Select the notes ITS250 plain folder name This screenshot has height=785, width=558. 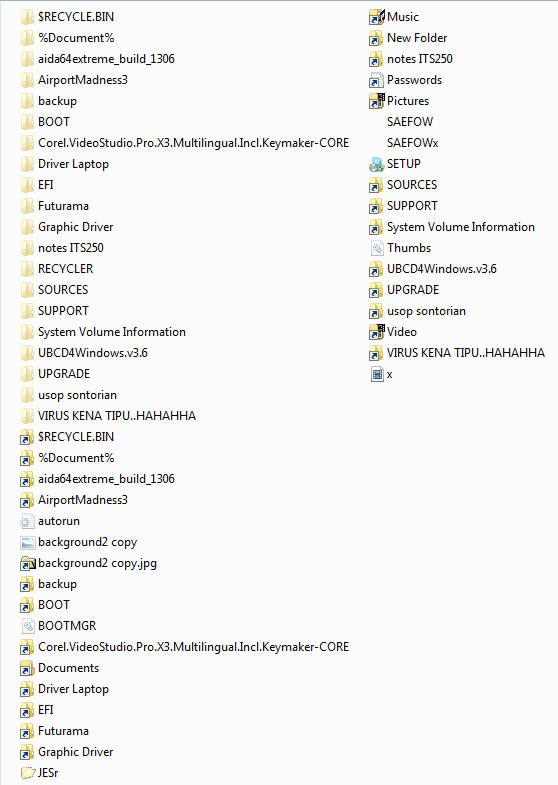tap(71, 248)
